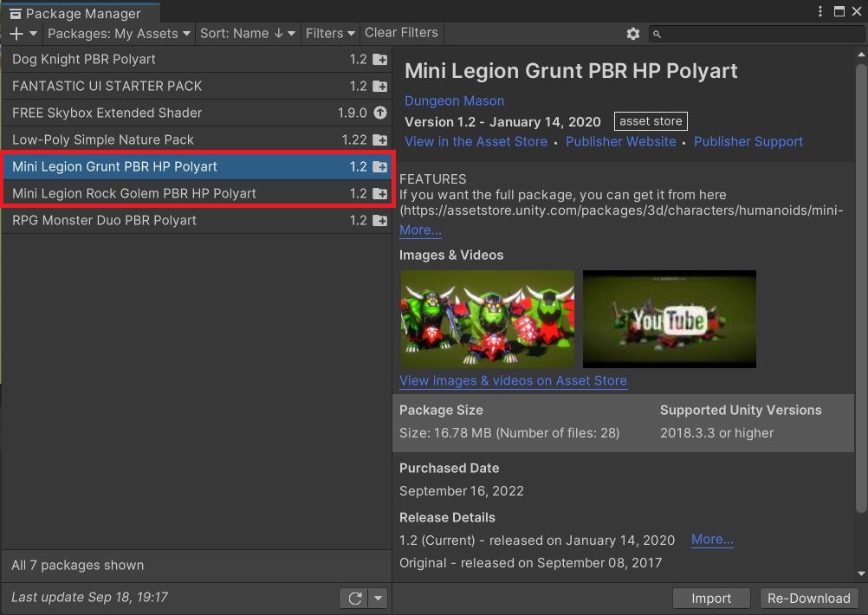Click the "Original - released on September 08, 2017" text

[530, 563]
